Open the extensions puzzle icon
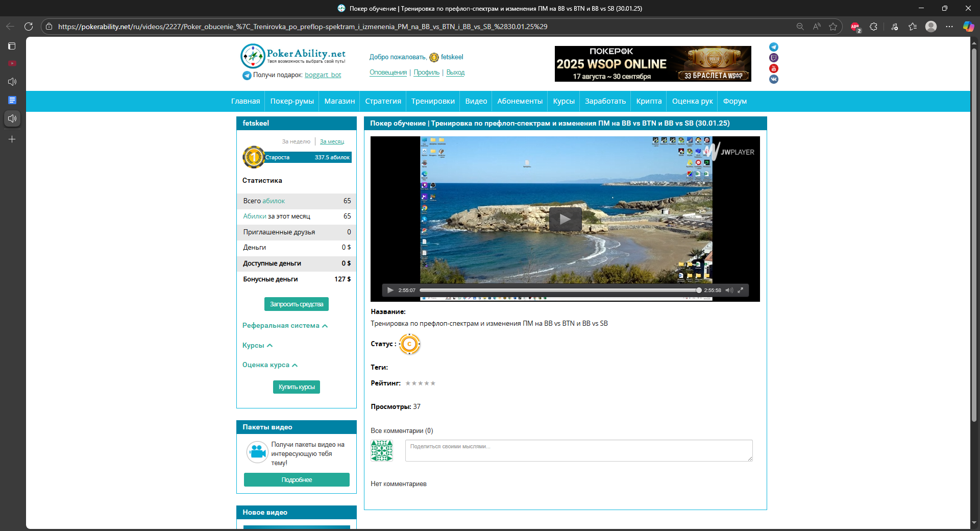980x531 pixels. click(x=874, y=27)
